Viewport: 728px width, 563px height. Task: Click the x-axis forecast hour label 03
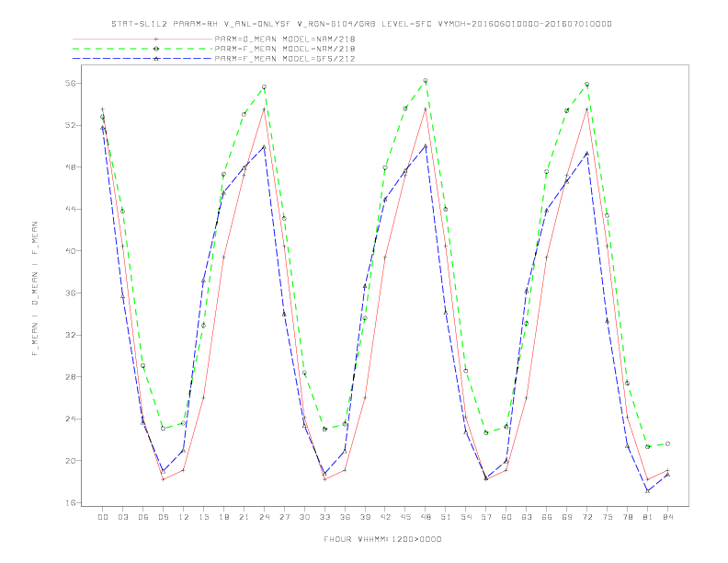[122, 517]
